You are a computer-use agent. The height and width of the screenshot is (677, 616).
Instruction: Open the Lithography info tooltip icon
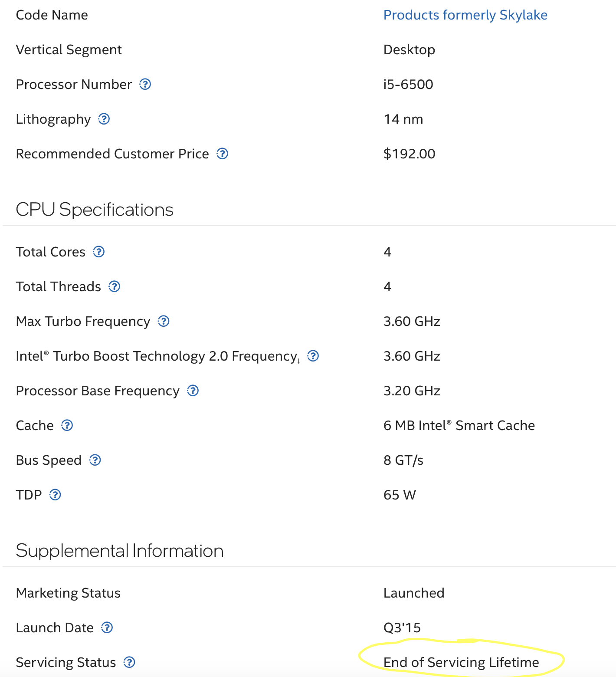pyautogui.click(x=104, y=119)
